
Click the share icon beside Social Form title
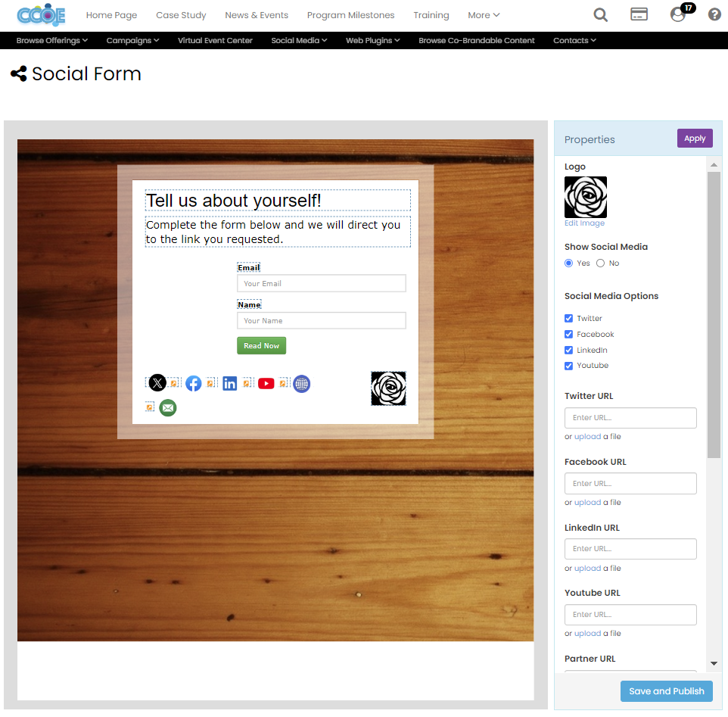19,74
